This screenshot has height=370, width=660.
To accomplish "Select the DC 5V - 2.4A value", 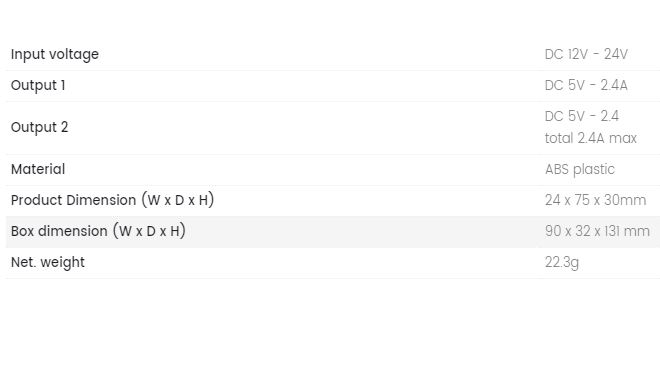I will (586, 85).
